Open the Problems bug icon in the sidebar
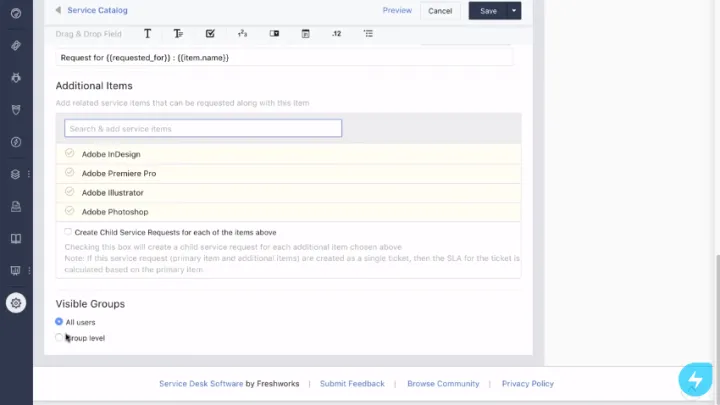Viewport: 720px width, 405px height. (x=16, y=77)
